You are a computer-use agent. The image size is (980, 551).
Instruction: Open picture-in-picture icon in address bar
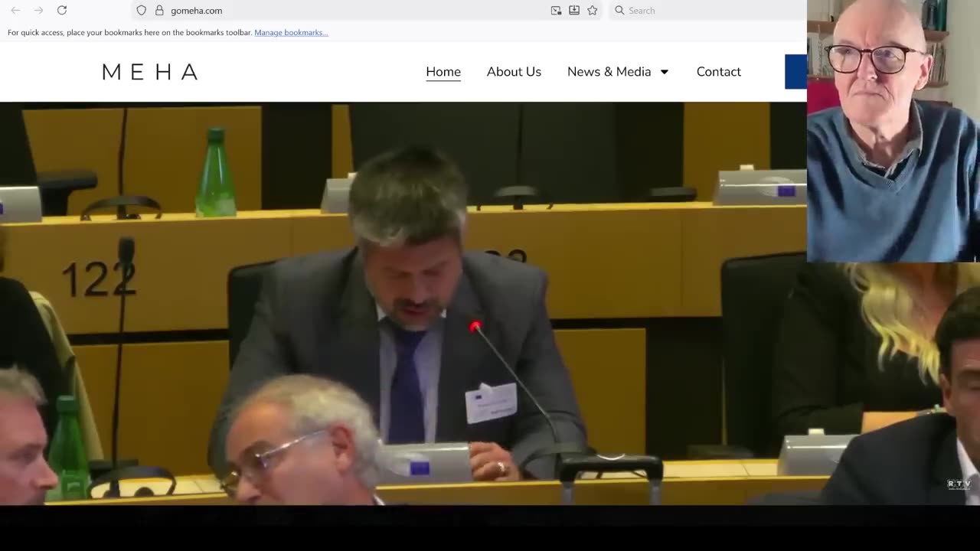(556, 11)
